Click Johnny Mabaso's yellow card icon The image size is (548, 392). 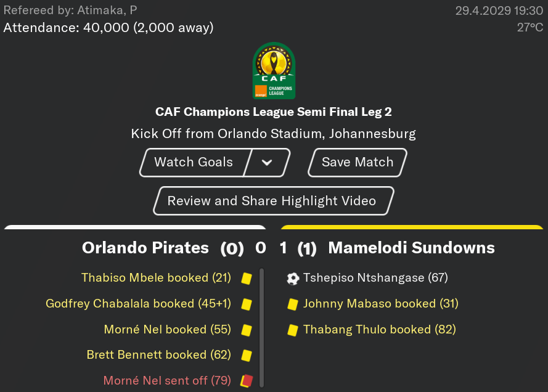pyautogui.click(x=293, y=304)
